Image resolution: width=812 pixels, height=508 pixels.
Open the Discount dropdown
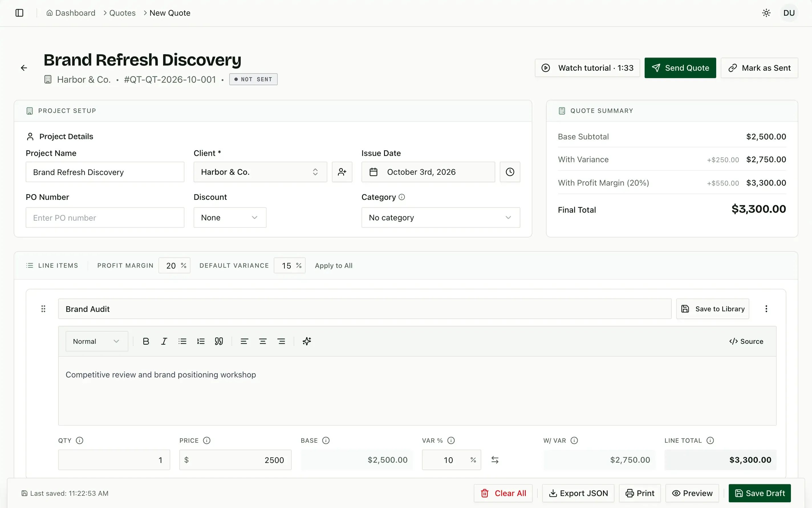coord(230,218)
